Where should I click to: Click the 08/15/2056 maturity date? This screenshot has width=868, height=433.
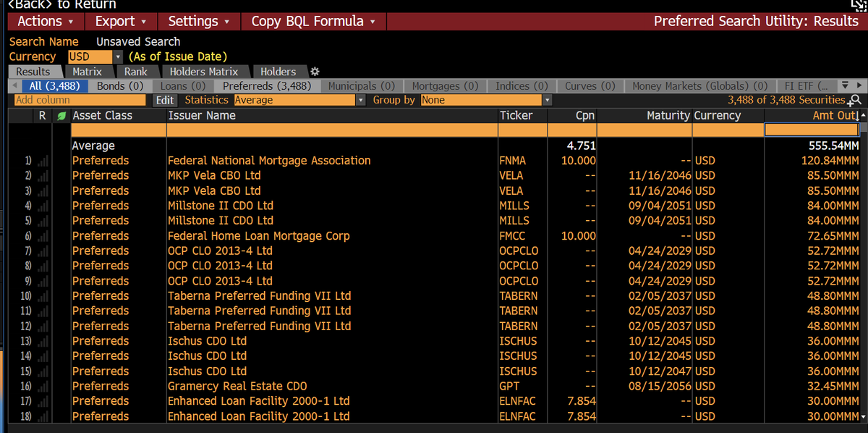[x=660, y=387]
